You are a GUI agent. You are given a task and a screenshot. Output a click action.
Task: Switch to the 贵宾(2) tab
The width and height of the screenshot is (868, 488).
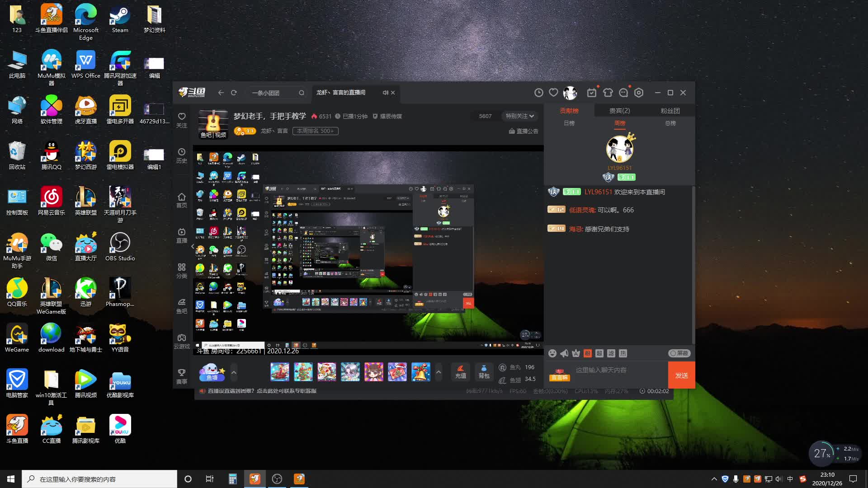point(619,111)
